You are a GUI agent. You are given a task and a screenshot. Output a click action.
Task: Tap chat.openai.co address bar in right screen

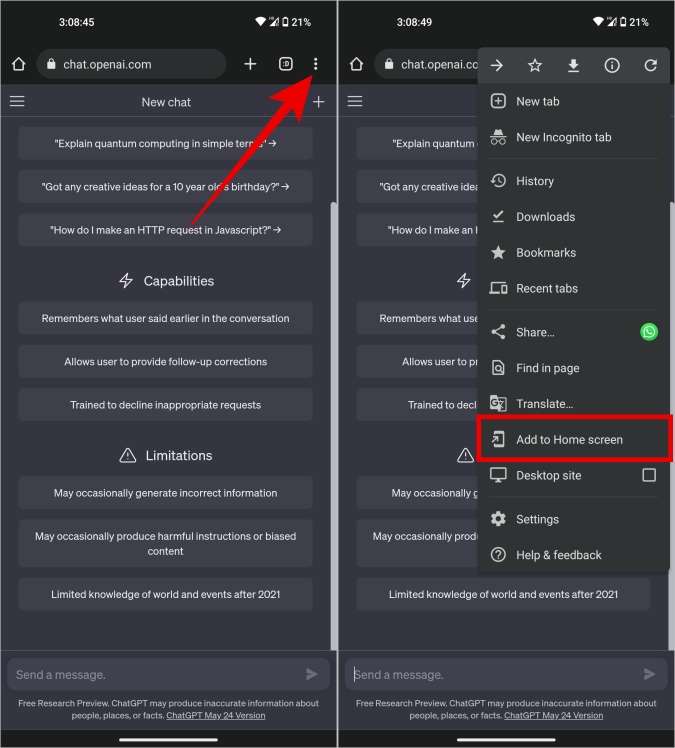[x=426, y=64]
